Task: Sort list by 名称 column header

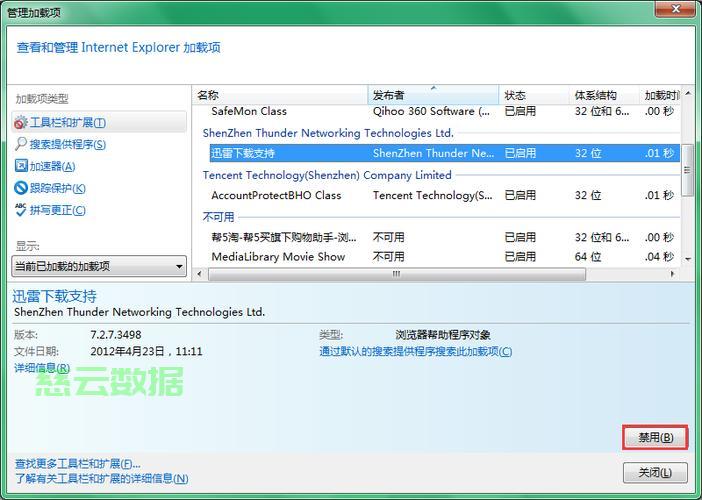Action: (280, 95)
